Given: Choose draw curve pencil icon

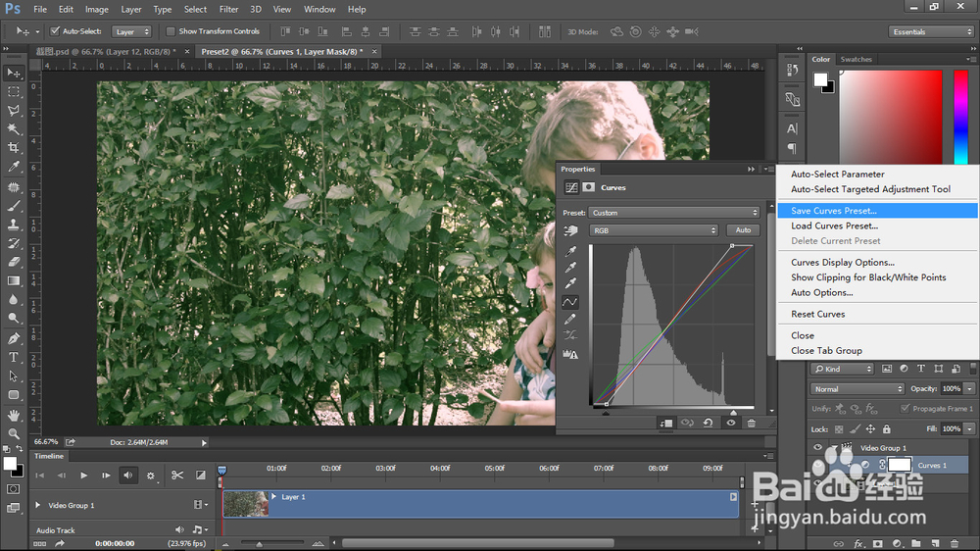Looking at the screenshot, I should click(x=570, y=319).
